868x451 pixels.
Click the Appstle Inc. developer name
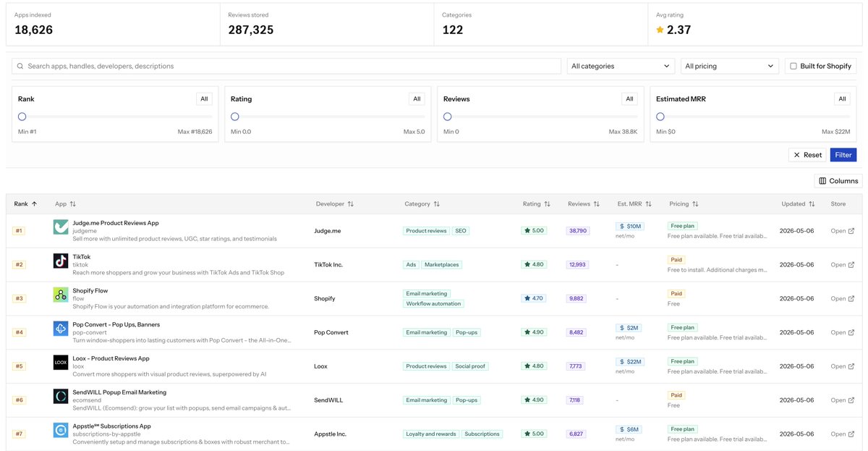(330, 434)
